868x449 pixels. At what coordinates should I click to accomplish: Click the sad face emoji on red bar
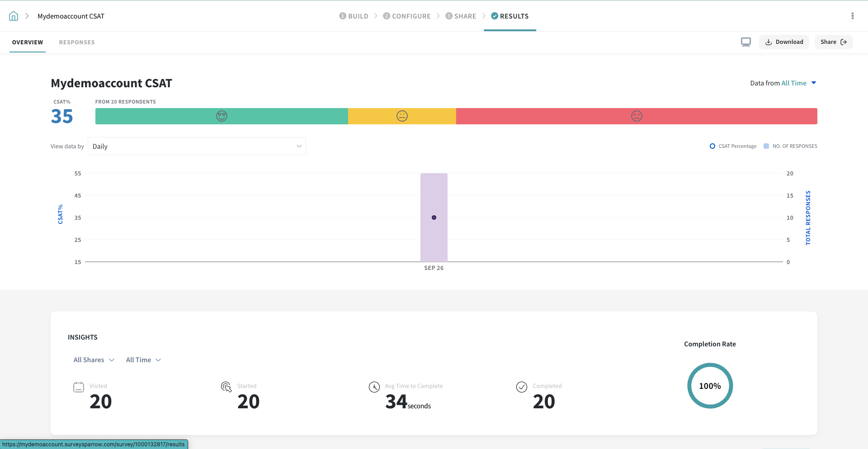(637, 116)
